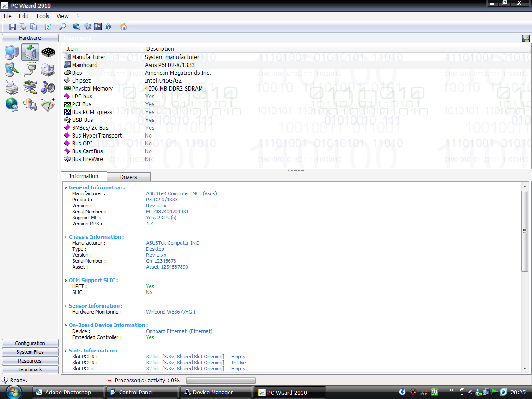Click the blue question mark help icon
Viewport: 532px width, 399px height.
(108, 27)
